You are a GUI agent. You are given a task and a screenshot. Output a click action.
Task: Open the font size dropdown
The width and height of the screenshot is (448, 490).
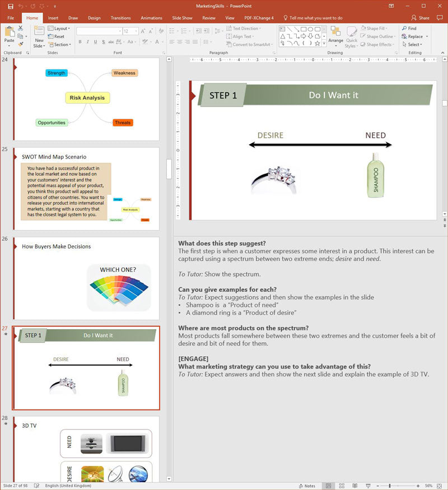tap(137, 31)
